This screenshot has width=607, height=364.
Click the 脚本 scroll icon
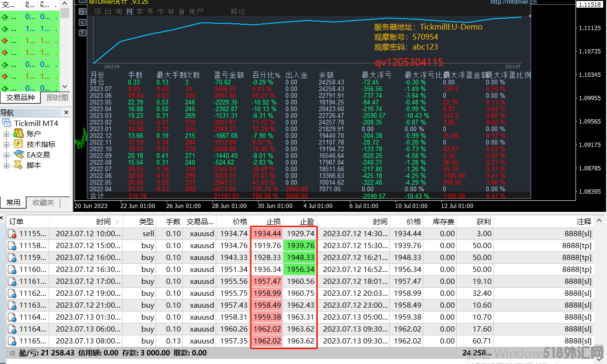(19, 165)
